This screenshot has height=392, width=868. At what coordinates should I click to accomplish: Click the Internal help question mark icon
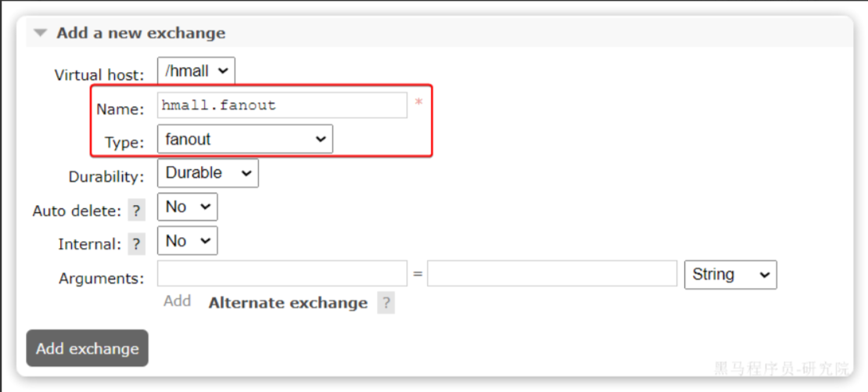tap(136, 244)
